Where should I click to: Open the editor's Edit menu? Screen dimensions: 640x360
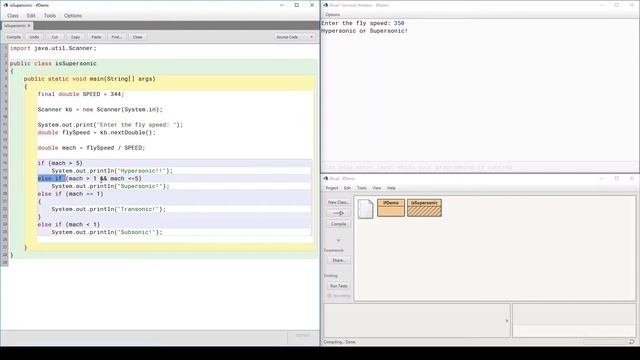tap(31, 16)
